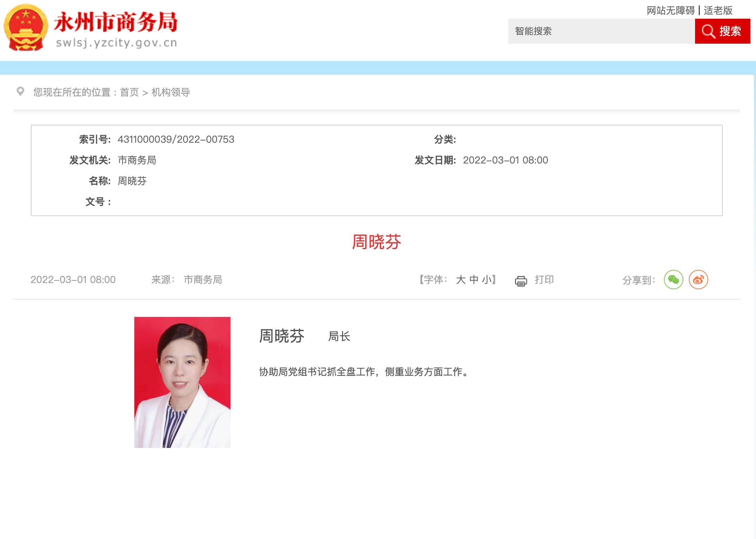Click source value 市商务局 after 来源
The height and width of the screenshot is (539, 756).
coord(203,280)
